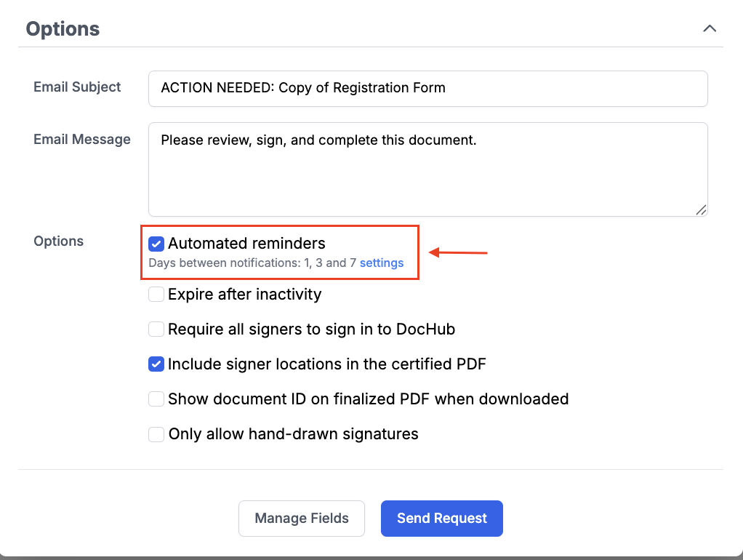Click the Email Subject input field
The height and width of the screenshot is (560, 743).
(x=427, y=88)
